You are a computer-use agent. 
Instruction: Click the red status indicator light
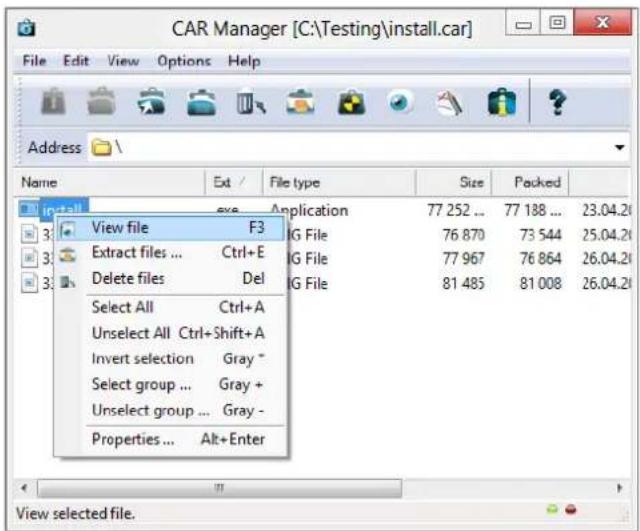[571, 509]
